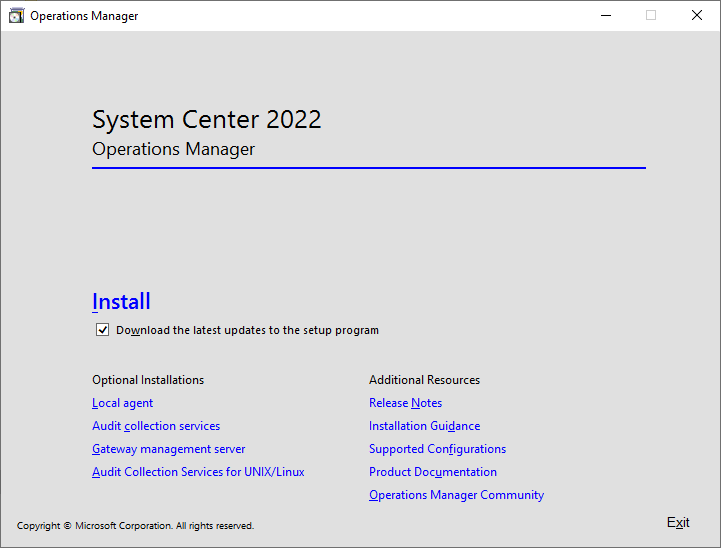The image size is (721, 548).
Task: Launch Gateway management server setup
Action: [168, 449]
